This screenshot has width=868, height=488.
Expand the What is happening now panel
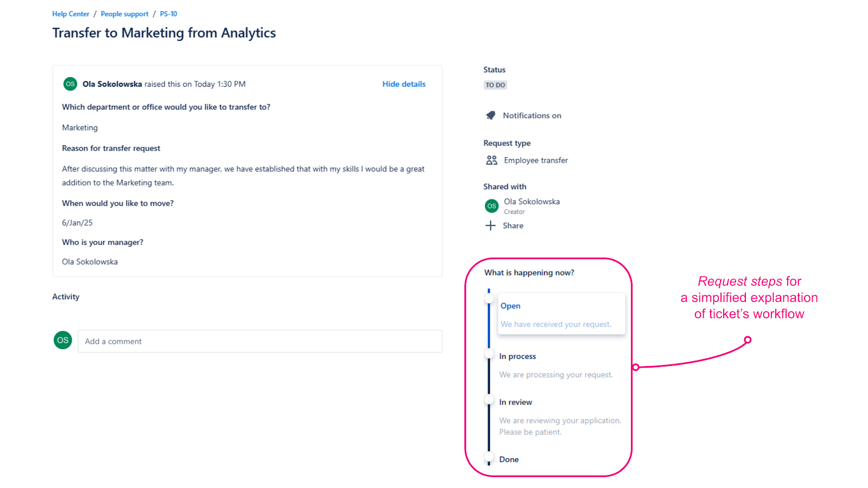[x=529, y=272]
